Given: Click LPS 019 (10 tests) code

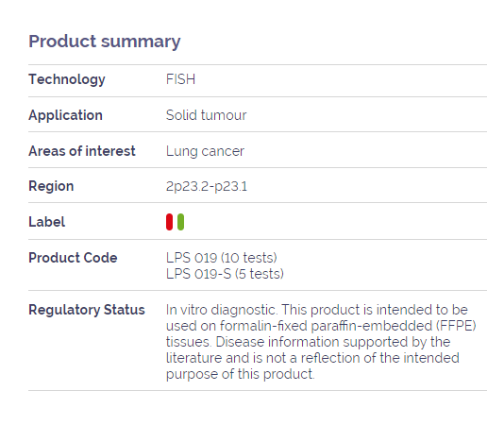Looking at the screenshot, I should click(x=222, y=258).
